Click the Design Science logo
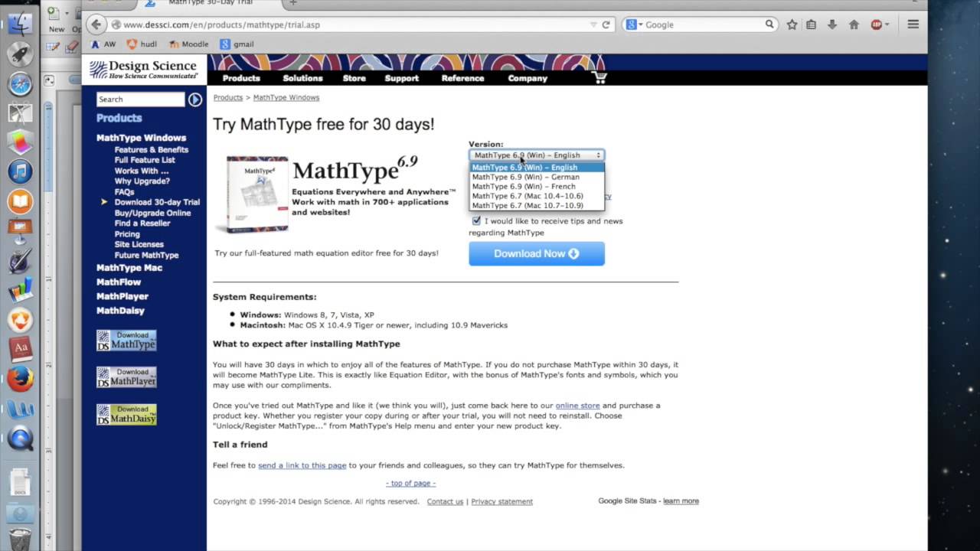 [x=144, y=70]
